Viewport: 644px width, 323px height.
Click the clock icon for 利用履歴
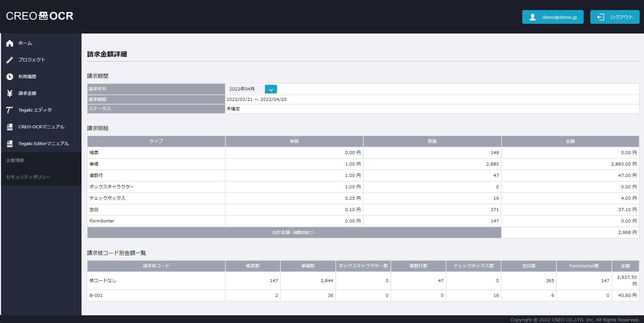10,77
